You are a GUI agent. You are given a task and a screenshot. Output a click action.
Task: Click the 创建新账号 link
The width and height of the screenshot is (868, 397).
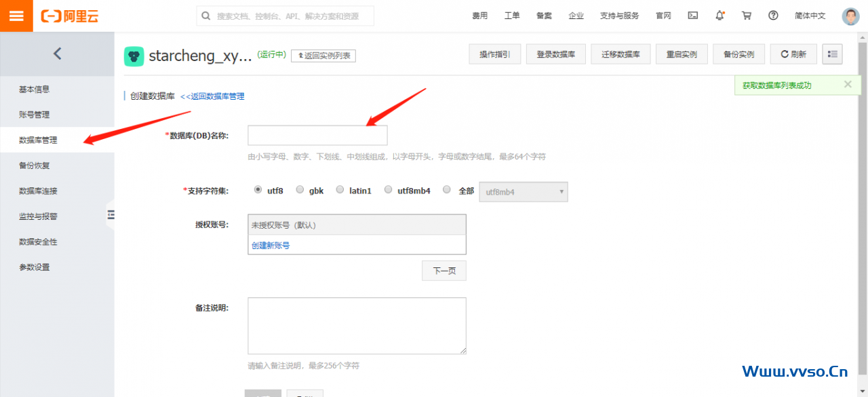(271, 246)
